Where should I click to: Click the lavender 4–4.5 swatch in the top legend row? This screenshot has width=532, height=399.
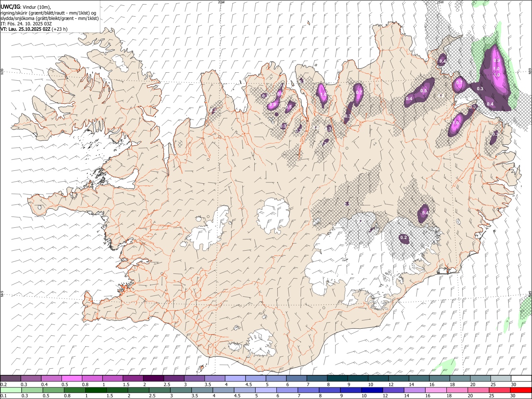235,379
